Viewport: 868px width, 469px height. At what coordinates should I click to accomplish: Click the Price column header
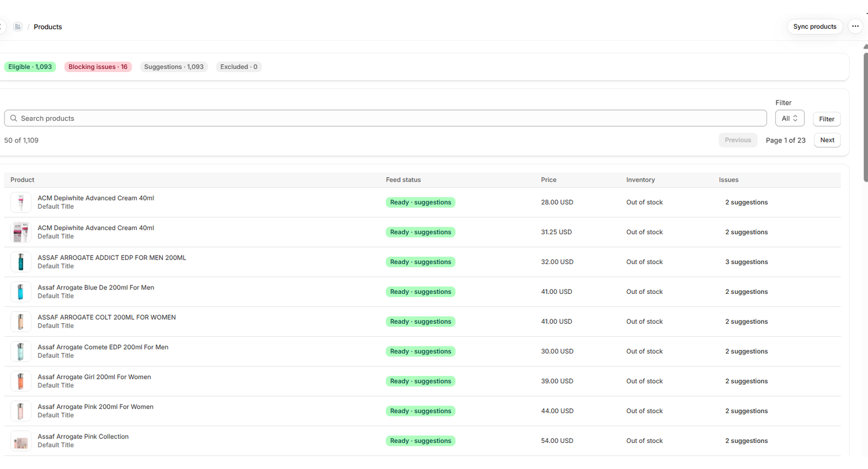pos(548,180)
